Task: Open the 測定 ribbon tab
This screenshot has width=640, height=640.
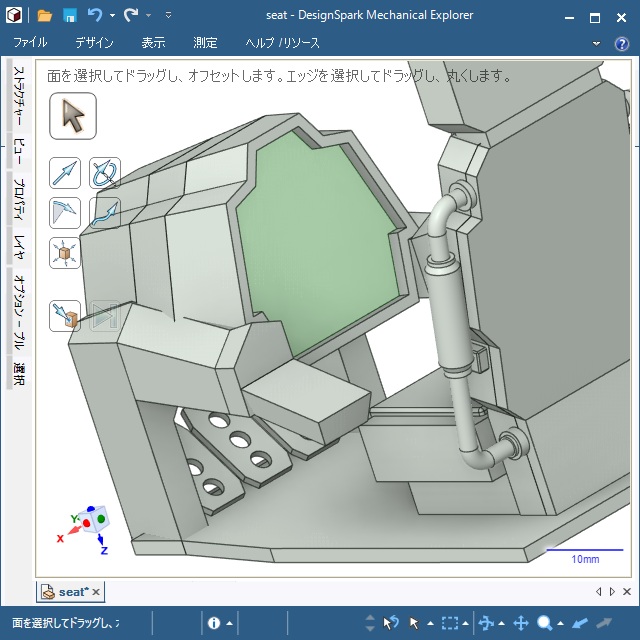Action: click(205, 43)
